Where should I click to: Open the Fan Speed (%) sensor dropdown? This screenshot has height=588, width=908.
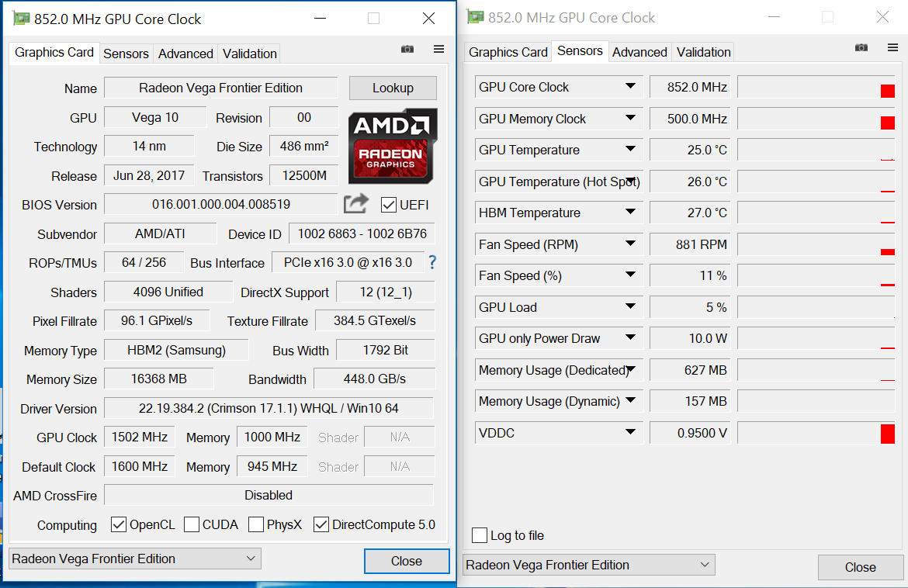coord(631,275)
